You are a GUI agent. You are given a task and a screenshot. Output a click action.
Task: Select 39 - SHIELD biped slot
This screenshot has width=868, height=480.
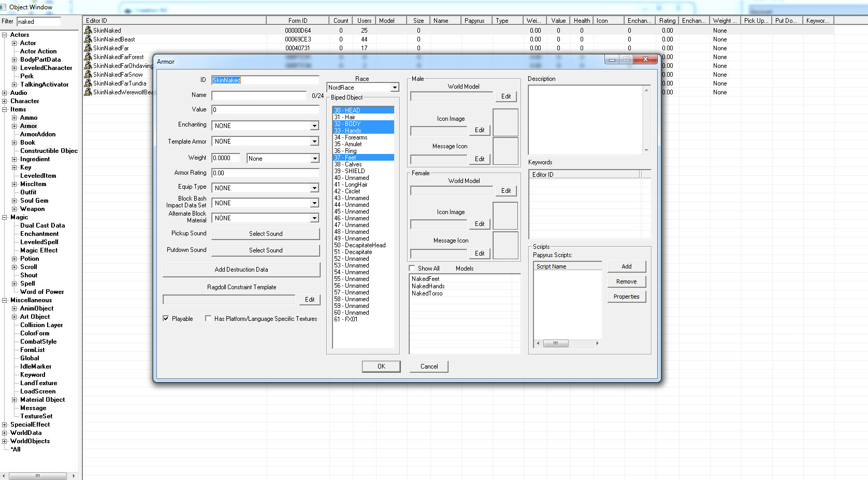(363, 171)
